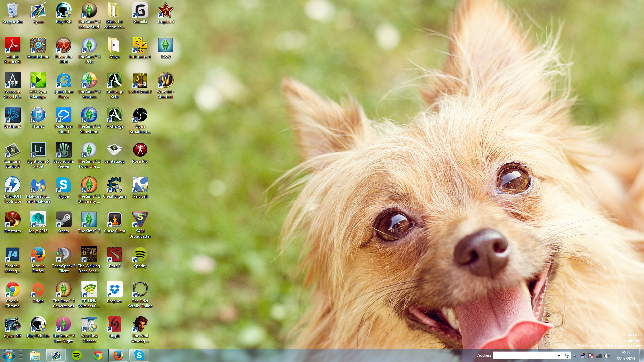Open the Firestorm viewer shortcut
The image size is (644, 362).
13,223
